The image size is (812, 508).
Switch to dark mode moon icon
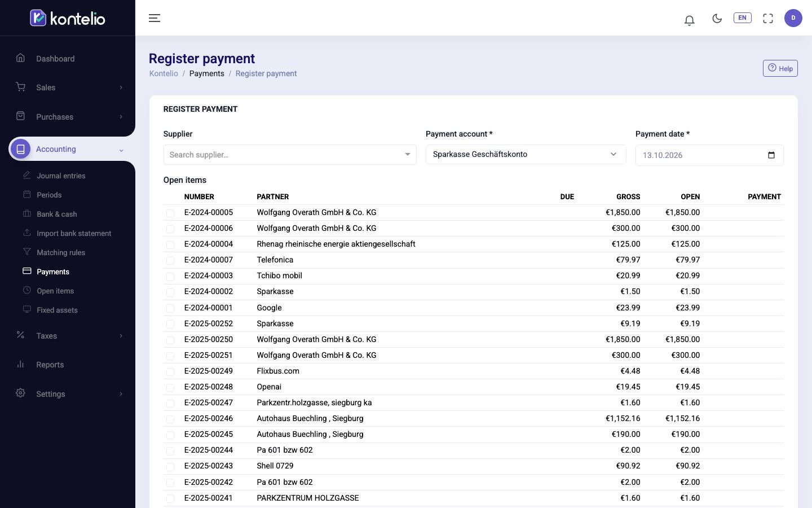[x=717, y=18]
